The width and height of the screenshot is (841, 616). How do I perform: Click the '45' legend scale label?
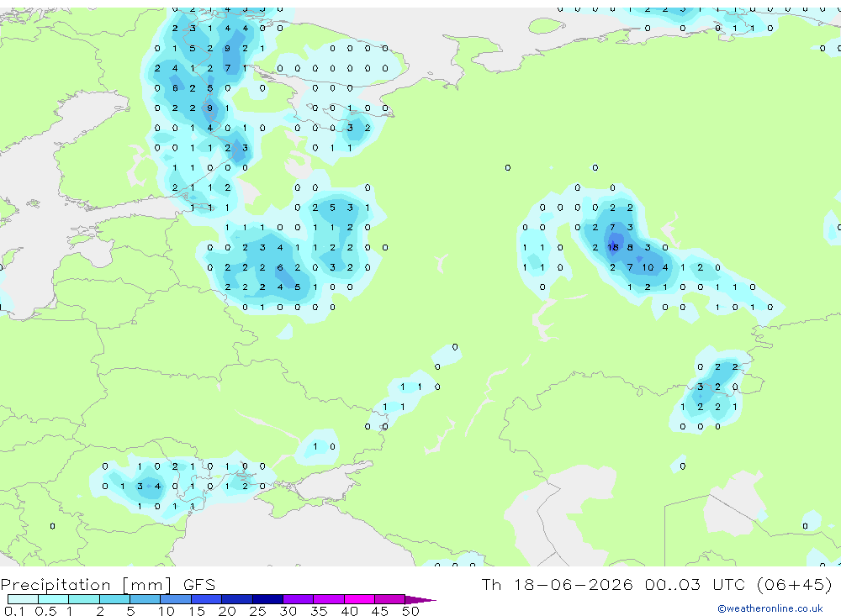(x=380, y=611)
